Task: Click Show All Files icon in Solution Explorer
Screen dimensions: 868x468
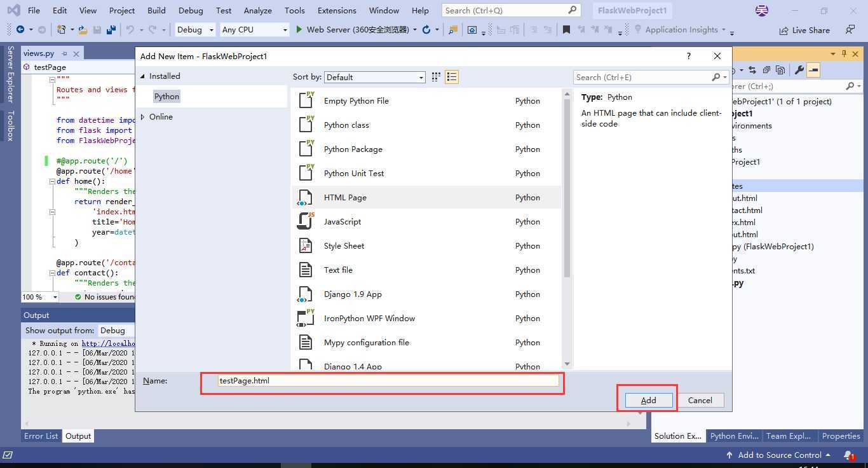Action: [780, 70]
